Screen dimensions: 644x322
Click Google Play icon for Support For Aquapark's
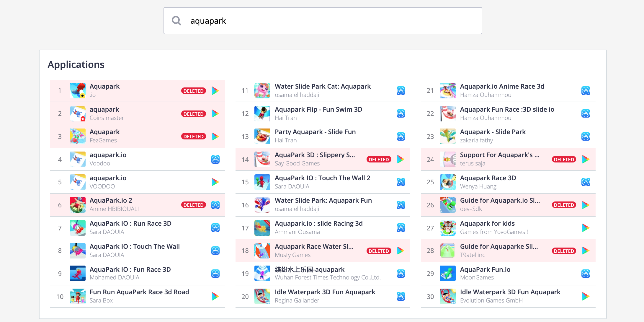click(586, 159)
